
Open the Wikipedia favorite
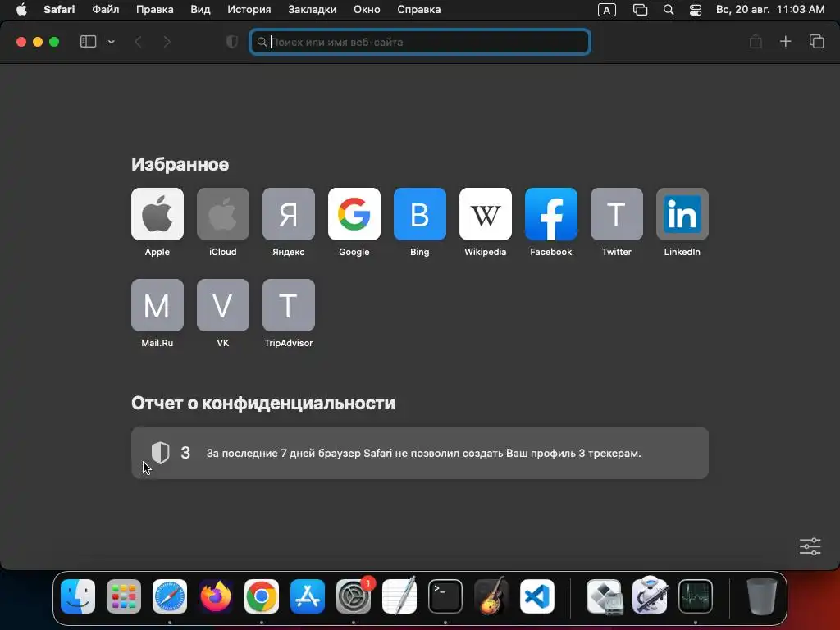click(486, 214)
